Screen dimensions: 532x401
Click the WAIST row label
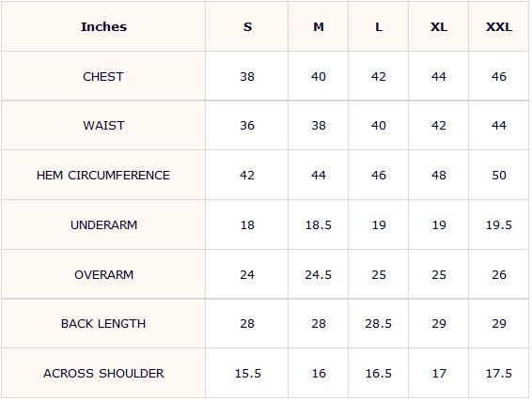pyautogui.click(x=103, y=126)
